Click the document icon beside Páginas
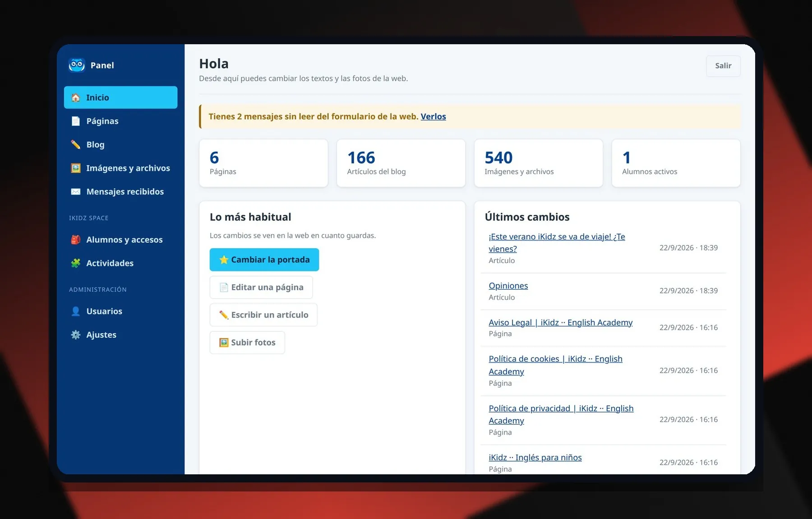Screen dimensions: 812x519 coord(76,121)
